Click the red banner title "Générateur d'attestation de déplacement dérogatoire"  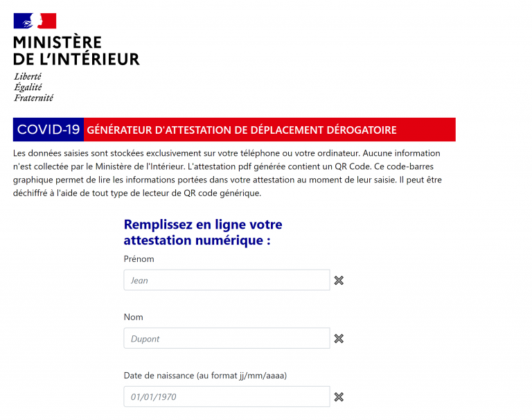click(x=242, y=130)
